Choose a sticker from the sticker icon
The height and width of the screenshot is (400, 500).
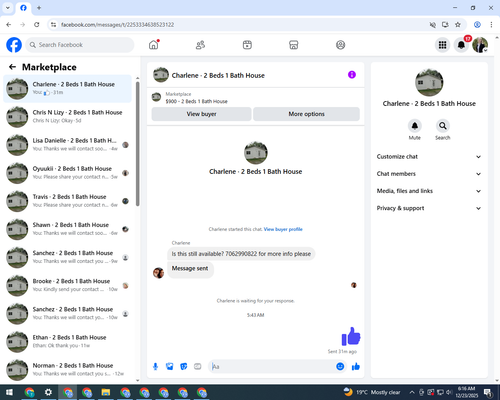(184, 367)
